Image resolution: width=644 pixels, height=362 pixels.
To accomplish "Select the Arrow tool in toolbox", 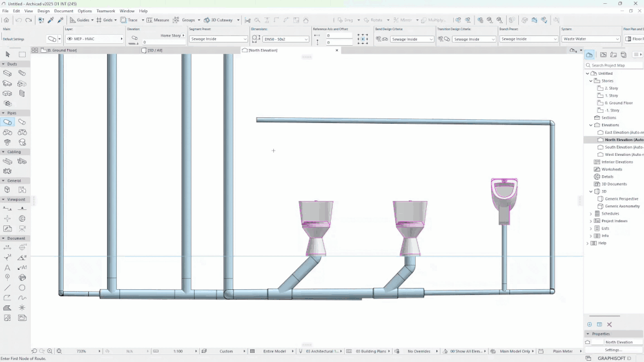I will [x=7, y=54].
